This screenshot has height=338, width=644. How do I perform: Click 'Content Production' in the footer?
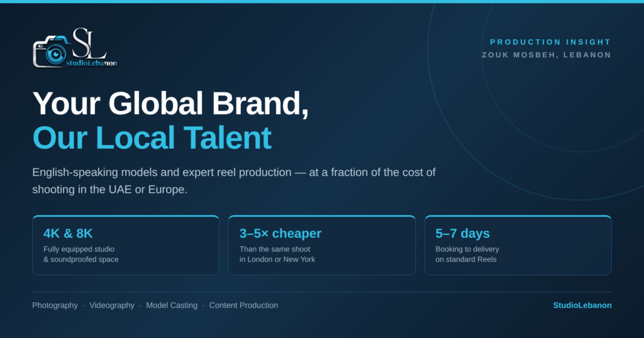243,305
